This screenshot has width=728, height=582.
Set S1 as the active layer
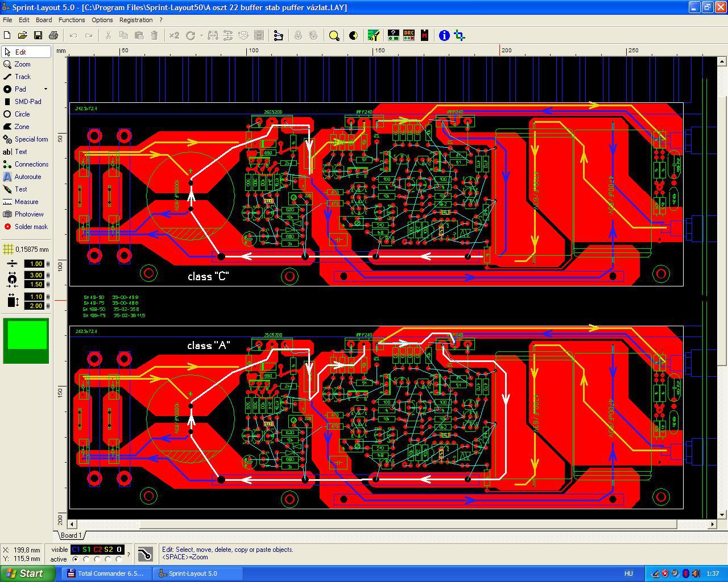pyautogui.click(x=86, y=559)
